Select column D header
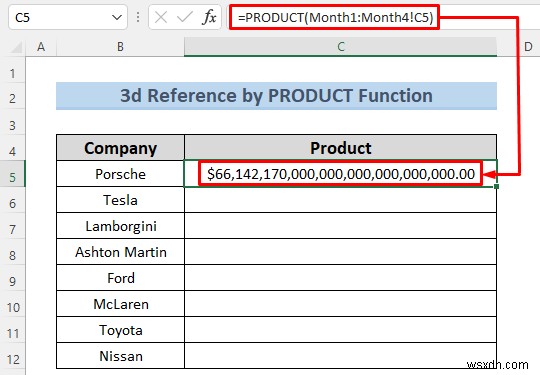The image size is (540, 375). click(528, 47)
